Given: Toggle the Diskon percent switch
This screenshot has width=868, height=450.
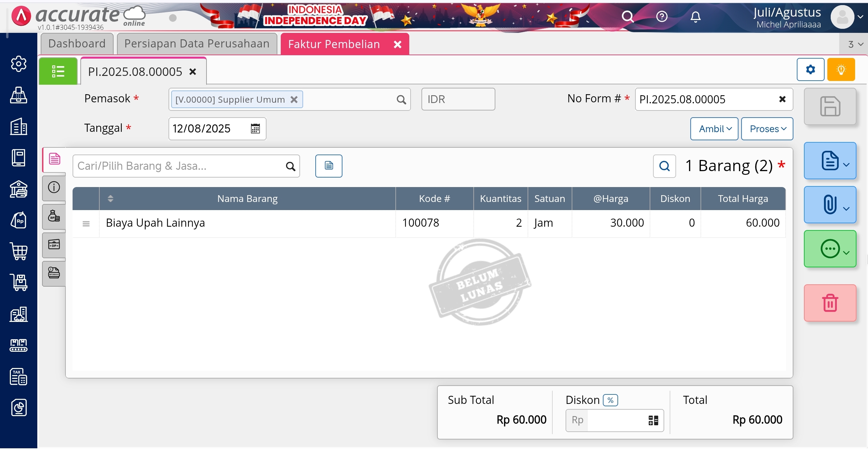Looking at the screenshot, I should tap(610, 400).
